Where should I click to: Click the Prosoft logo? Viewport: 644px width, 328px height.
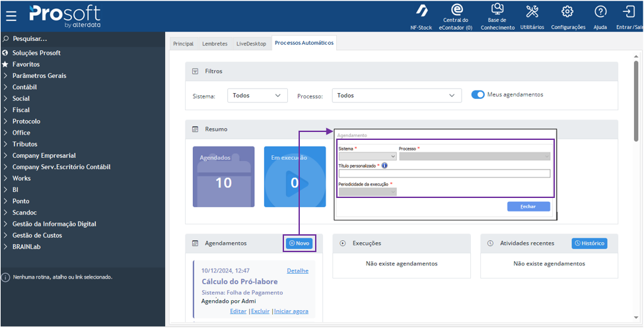65,16
